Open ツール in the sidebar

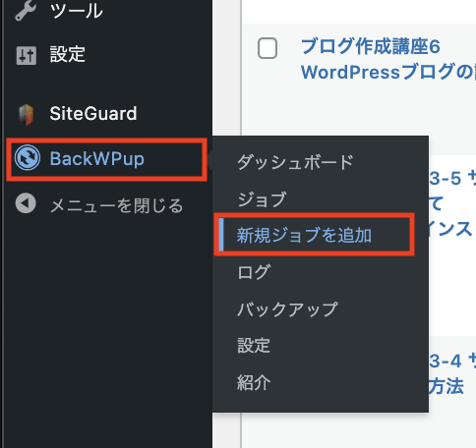click(x=76, y=11)
